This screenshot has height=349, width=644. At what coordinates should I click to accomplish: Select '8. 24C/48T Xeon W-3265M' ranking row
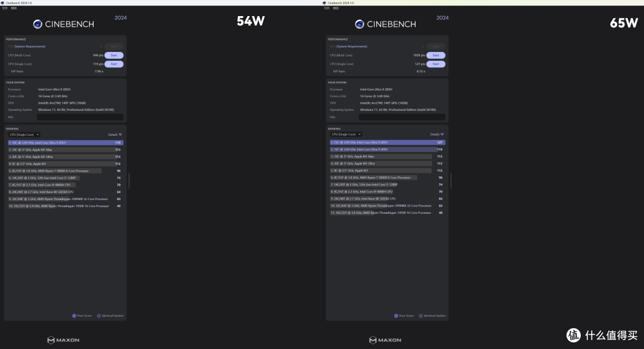pos(66,192)
